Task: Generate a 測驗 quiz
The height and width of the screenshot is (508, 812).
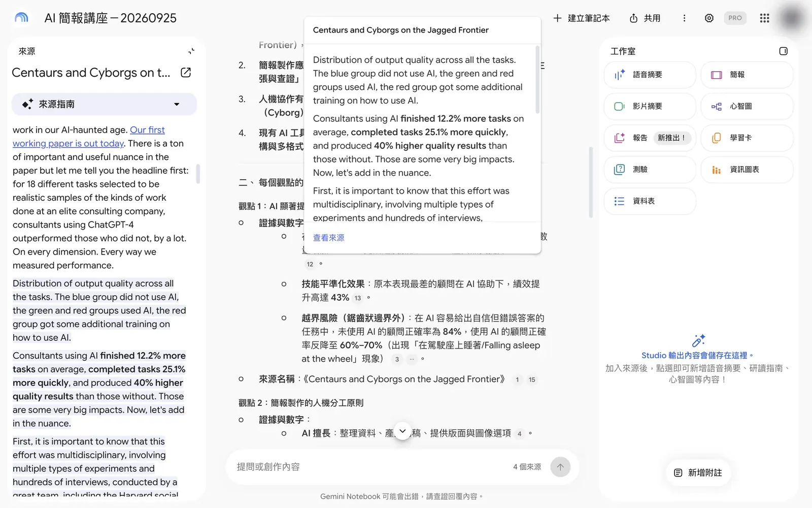Action: pyautogui.click(x=650, y=169)
